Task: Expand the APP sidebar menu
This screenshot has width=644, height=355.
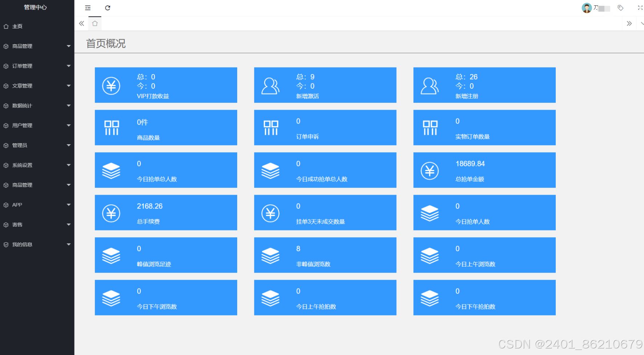Action: click(37, 205)
